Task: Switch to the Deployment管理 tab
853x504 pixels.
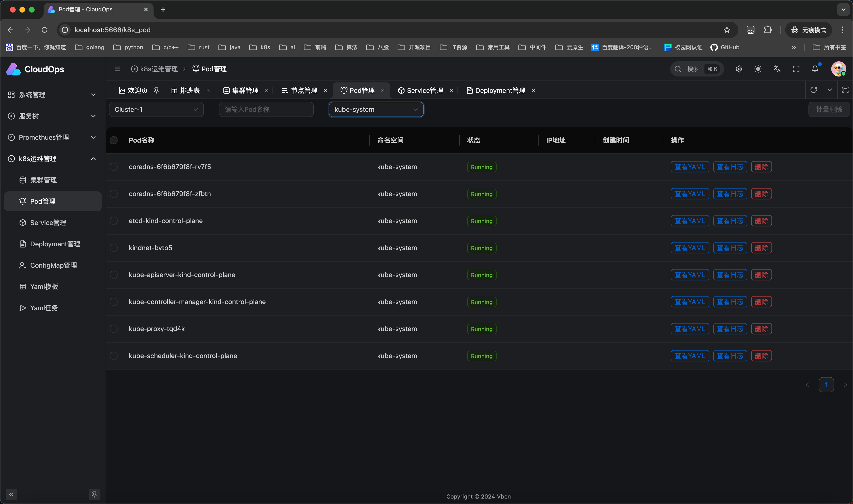Action: tap(496, 90)
